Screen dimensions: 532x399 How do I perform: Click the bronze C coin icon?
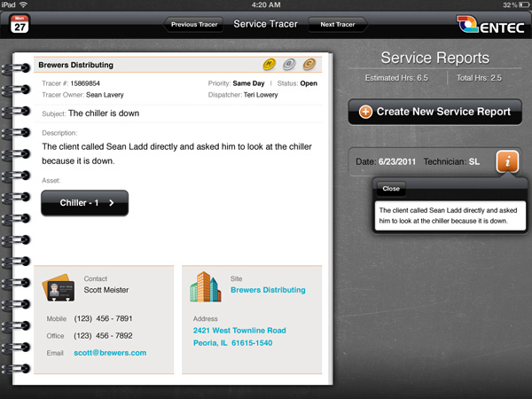point(309,64)
